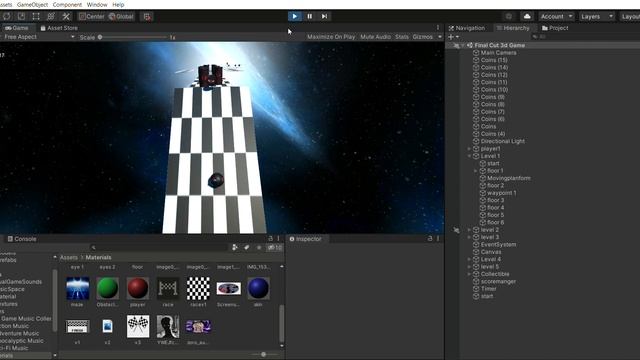Select the Transform tool in the toolbar
The width and height of the screenshot is (640, 360).
pos(51,16)
